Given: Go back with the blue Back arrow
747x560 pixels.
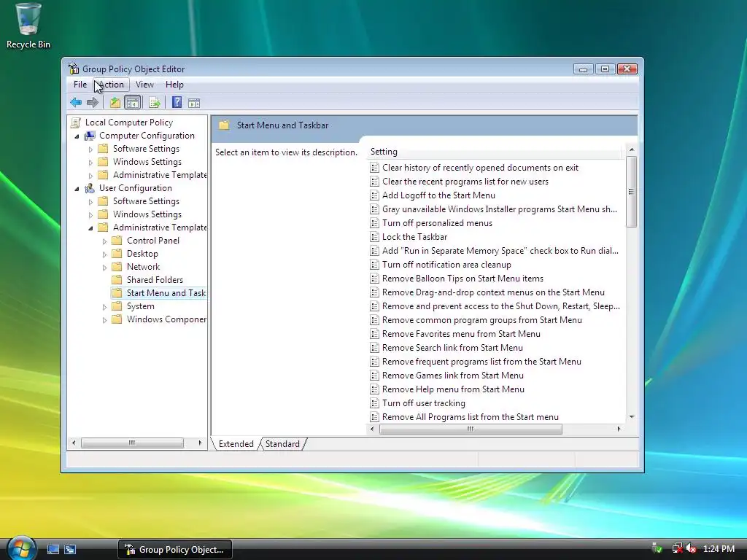Looking at the screenshot, I should point(76,102).
